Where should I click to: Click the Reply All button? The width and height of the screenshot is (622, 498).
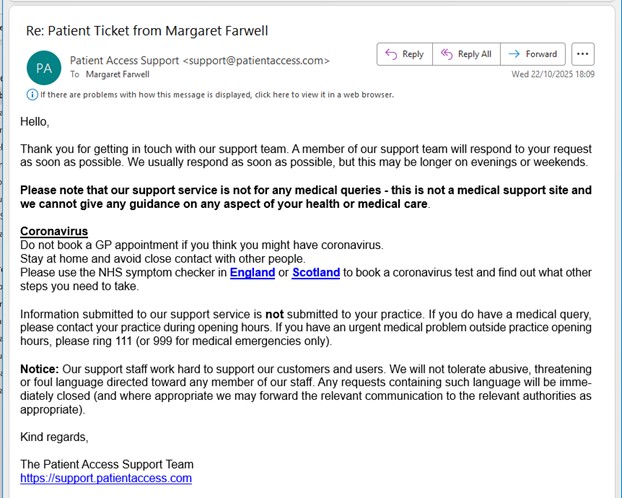466,54
